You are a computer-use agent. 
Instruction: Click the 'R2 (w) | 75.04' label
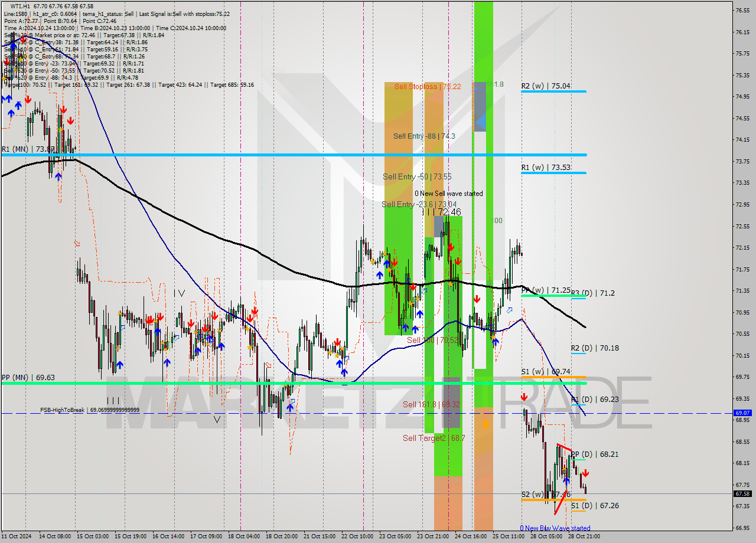coord(546,86)
